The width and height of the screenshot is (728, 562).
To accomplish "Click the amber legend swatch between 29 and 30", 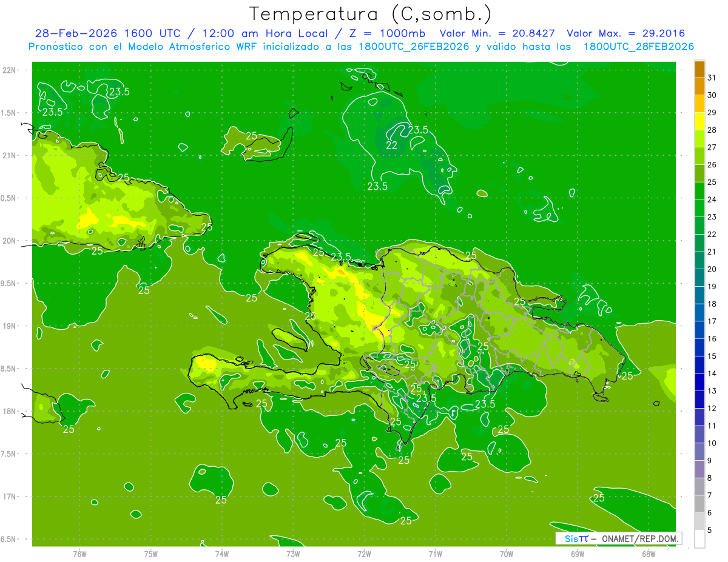I will coord(699,104).
